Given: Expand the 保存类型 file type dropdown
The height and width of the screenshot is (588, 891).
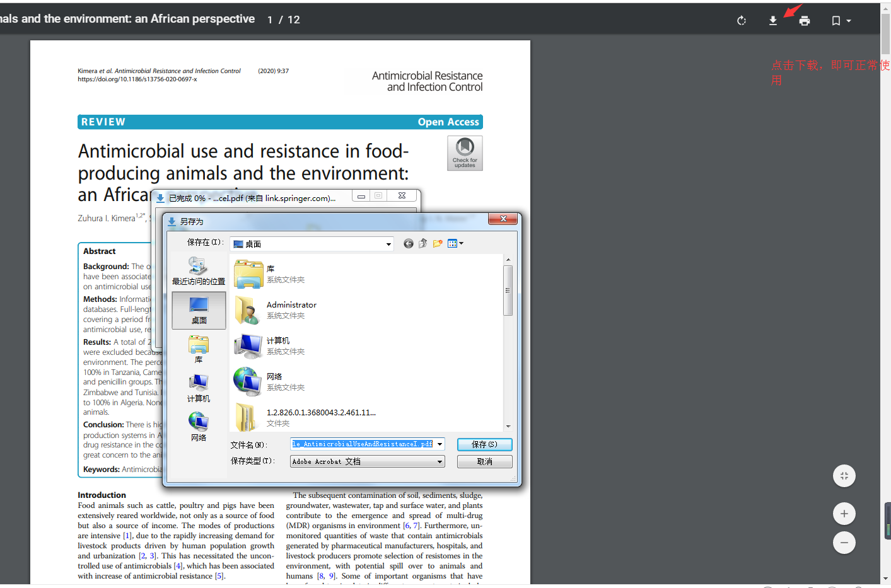Looking at the screenshot, I should point(440,462).
